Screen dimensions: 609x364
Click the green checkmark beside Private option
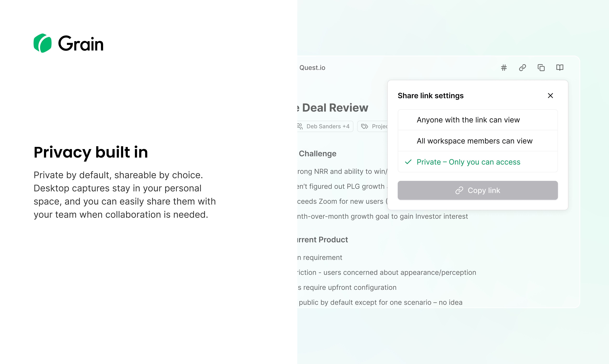408,162
